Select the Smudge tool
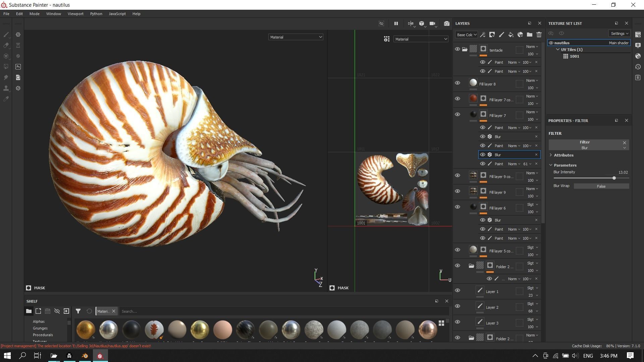 (6, 77)
